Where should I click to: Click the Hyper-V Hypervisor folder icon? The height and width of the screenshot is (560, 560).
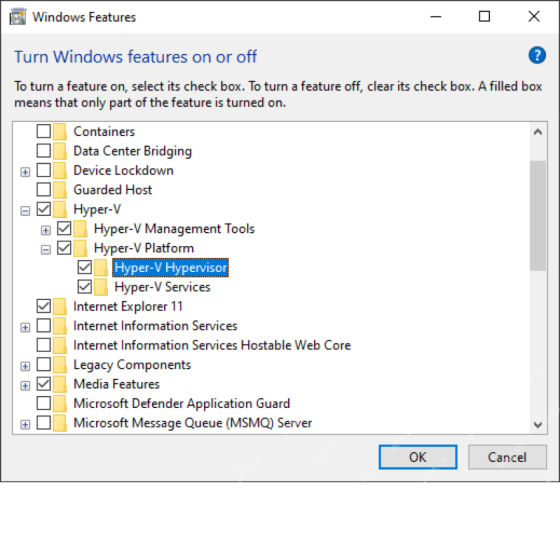click(101, 268)
